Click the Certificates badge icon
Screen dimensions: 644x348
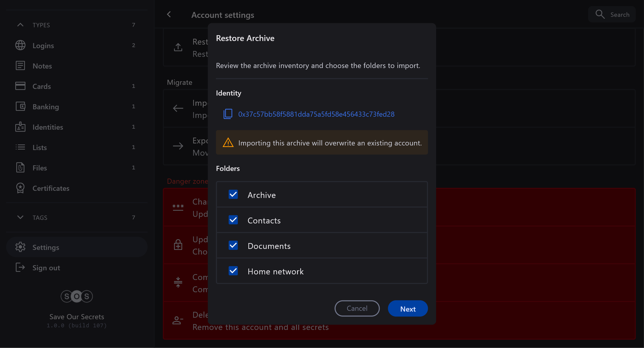(x=20, y=188)
